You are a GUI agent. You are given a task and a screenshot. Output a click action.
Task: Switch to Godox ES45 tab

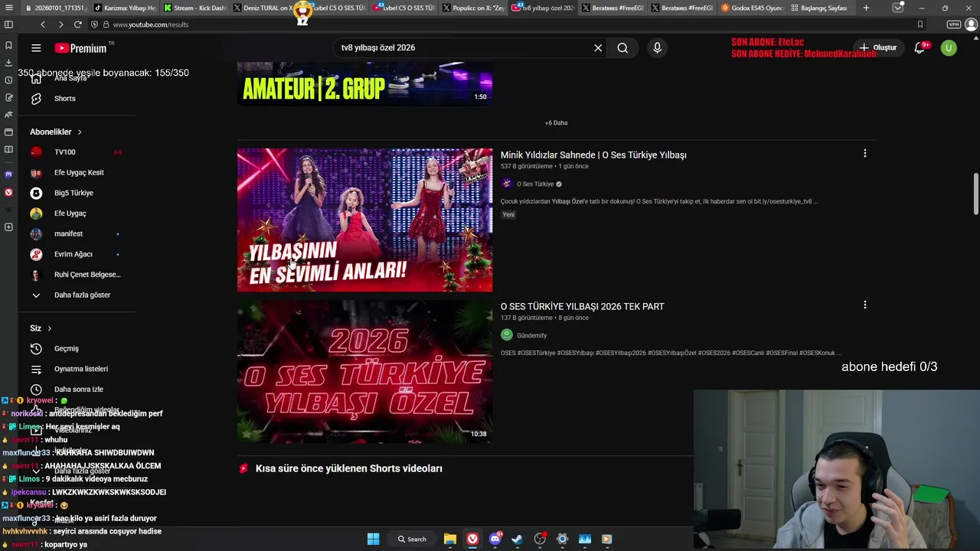point(753,8)
